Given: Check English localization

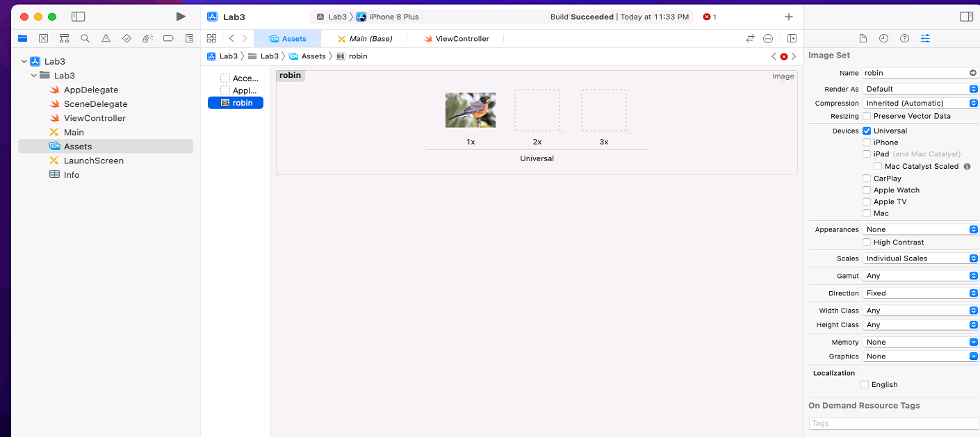Looking at the screenshot, I should pos(865,385).
